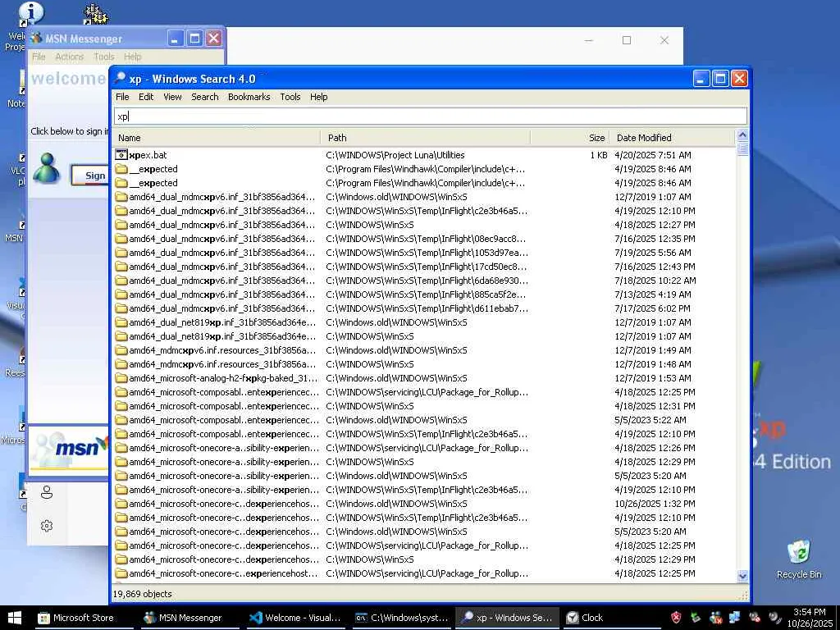Click the MSN Messenger buddy avatar icon
The width and height of the screenshot is (840, 630).
tap(47, 168)
